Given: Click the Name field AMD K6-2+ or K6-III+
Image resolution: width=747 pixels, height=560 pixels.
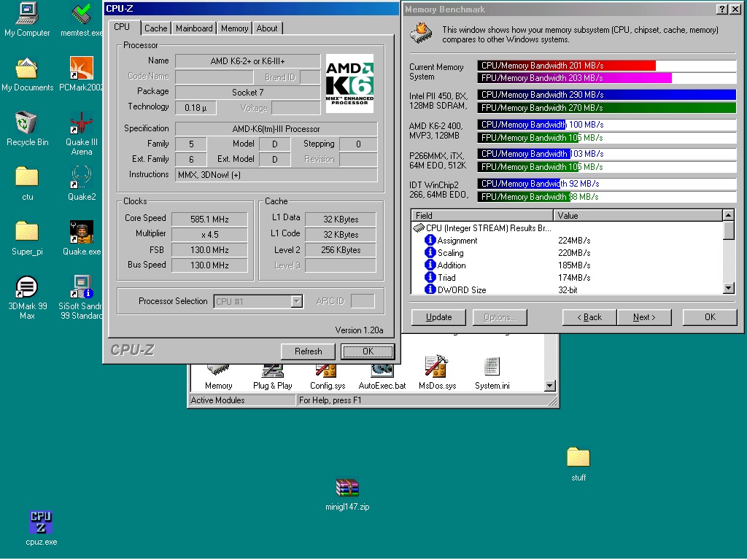Looking at the screenshot, I should (248, 61).
